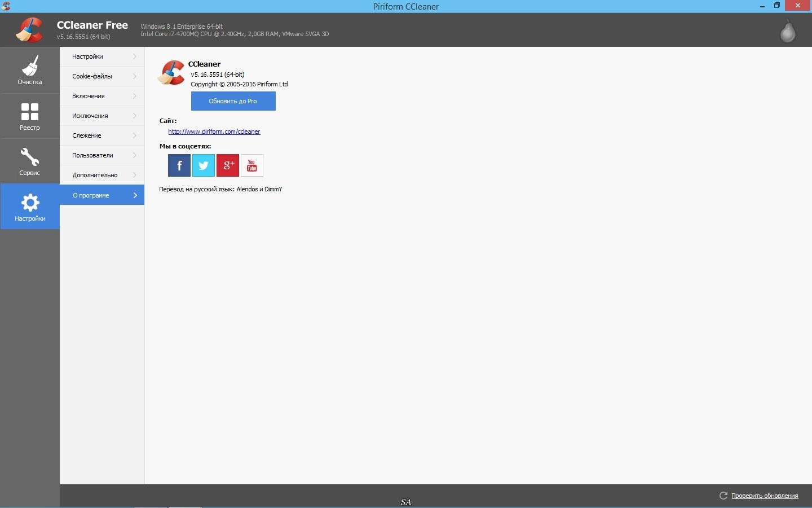The image size is (812, 508).
Task: Click the Twitter social icon
Action: click(204, 165)
